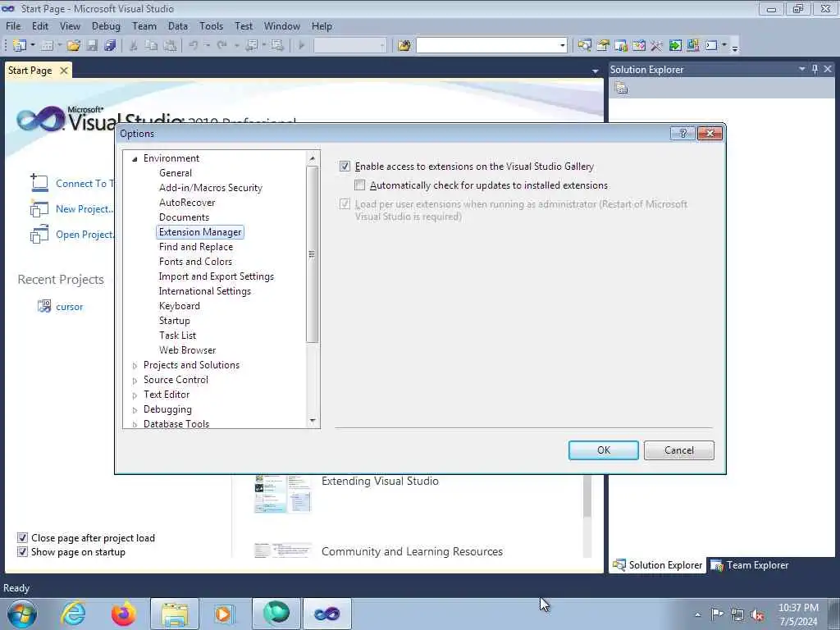This screenshot has height=630, width=840.
Task: Click the Find text input field in toolbar
Action: (x=487, y=46)
